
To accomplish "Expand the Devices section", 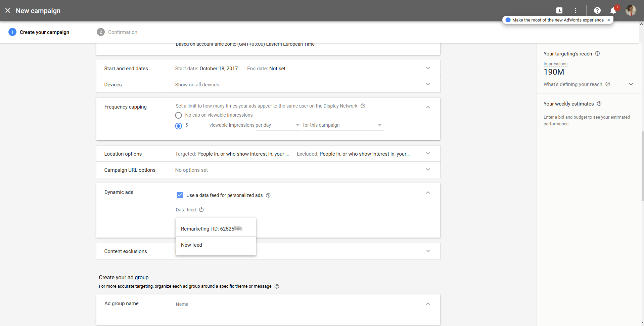I will click(x=428, y=84).
